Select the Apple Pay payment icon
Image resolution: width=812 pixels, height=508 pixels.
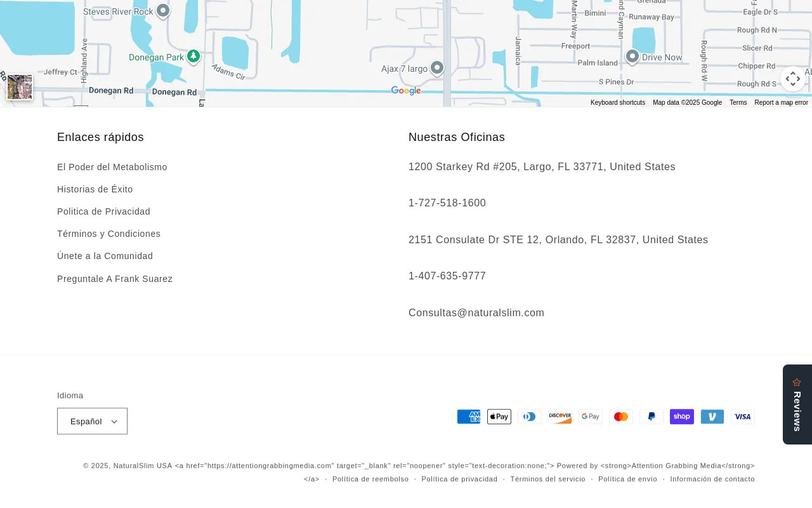pos(499,417)
